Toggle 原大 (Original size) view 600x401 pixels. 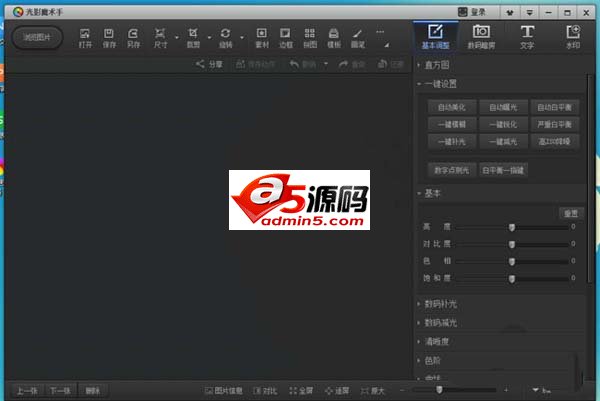coord(370,390)
